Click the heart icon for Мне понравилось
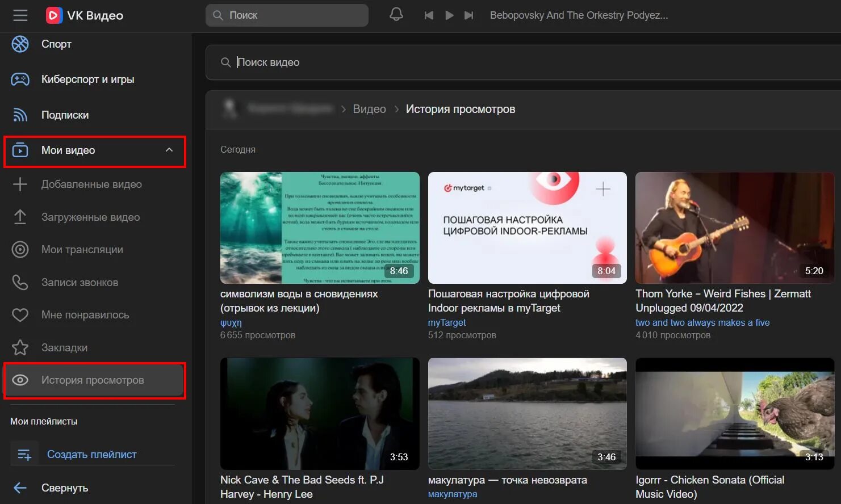The height and width of the screenshot is (504, 841). [x=20, y=315]
